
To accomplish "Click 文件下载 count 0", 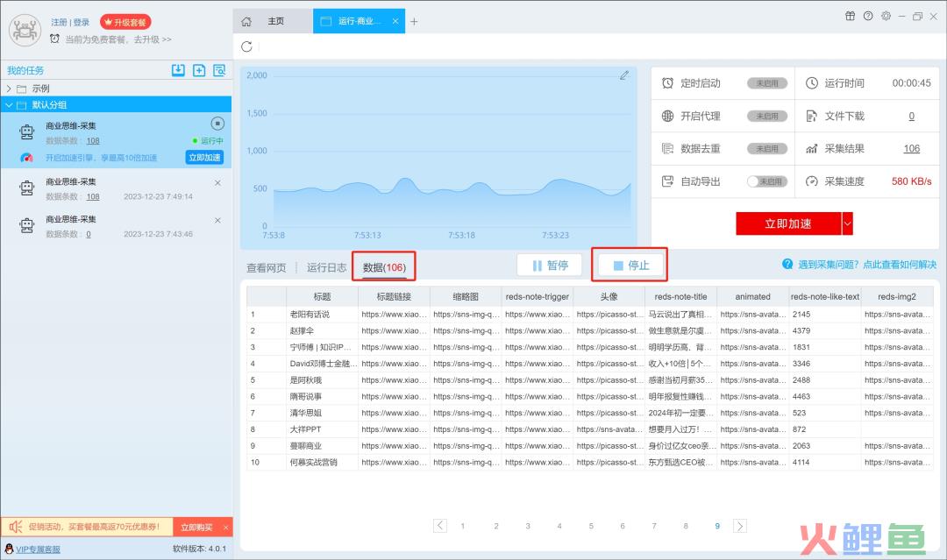I will pyautogui.click(x=911, y=116).
